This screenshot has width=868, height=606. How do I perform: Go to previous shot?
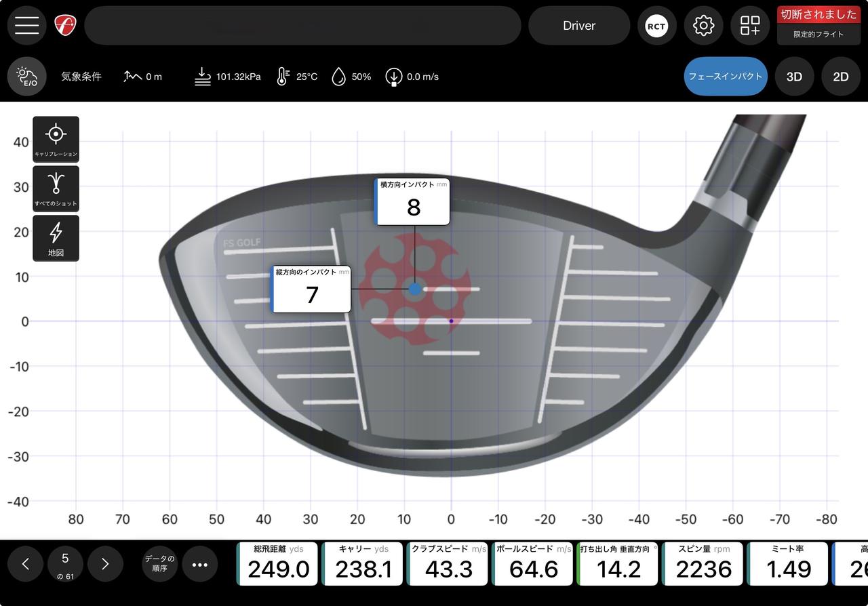click(26, 564)
